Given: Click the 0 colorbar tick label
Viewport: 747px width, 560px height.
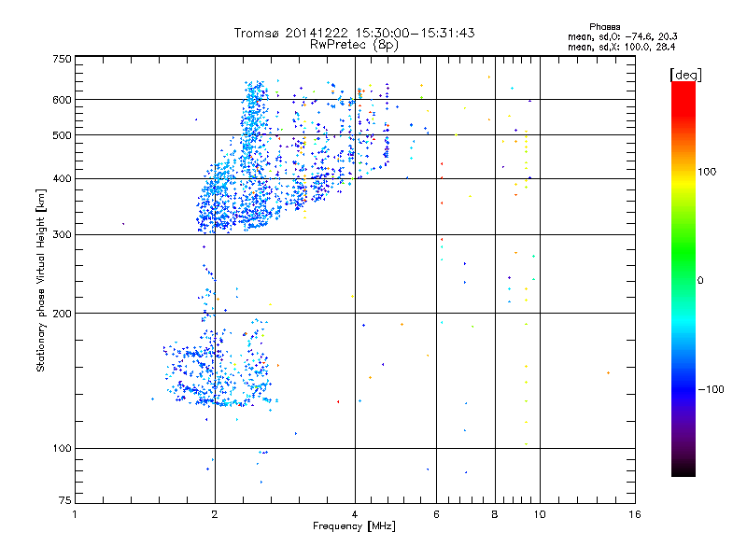Looking at the screenshot, I should point(700,281).
